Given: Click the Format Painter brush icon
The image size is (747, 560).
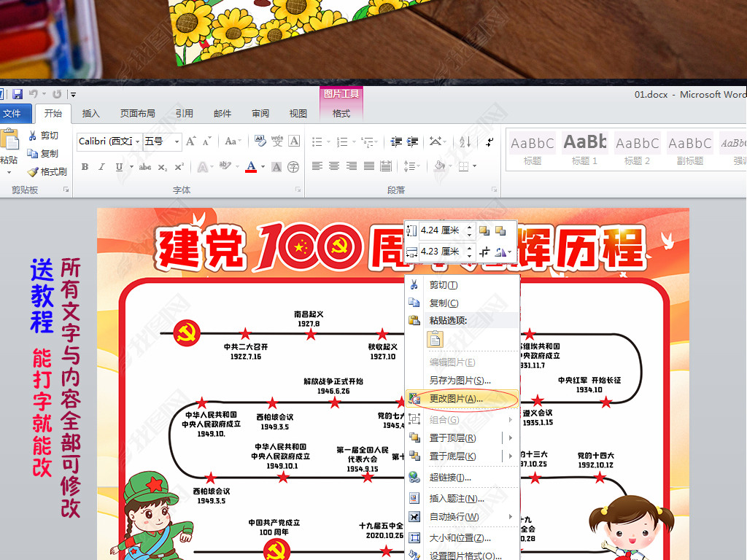Looking at the screenshot, I should tap(33, 172).
